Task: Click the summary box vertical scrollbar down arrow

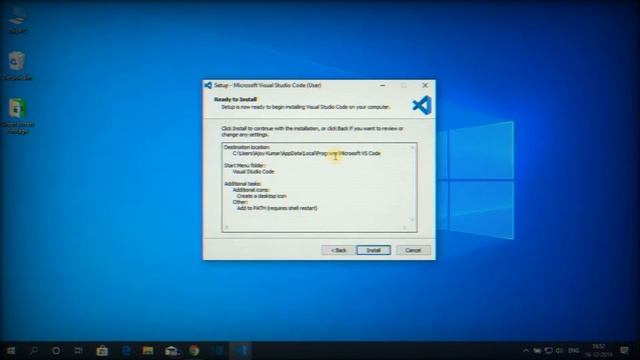Action: (412, 220)
